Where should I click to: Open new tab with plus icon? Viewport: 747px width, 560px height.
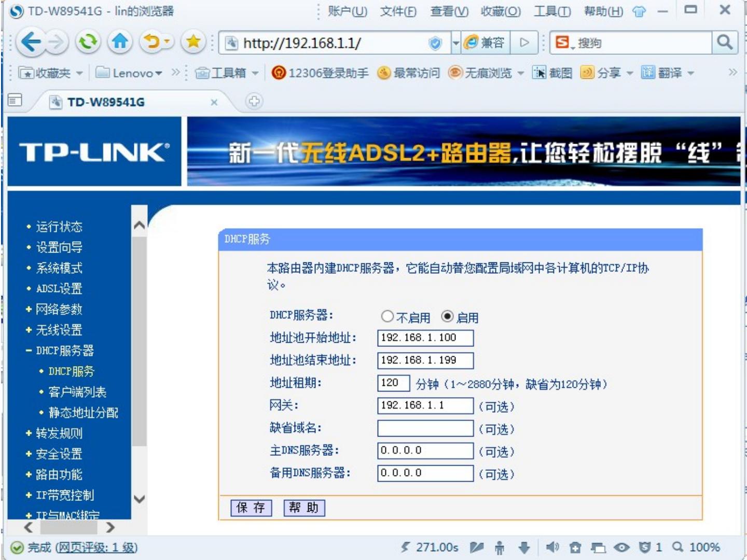(x=254, y=101)
